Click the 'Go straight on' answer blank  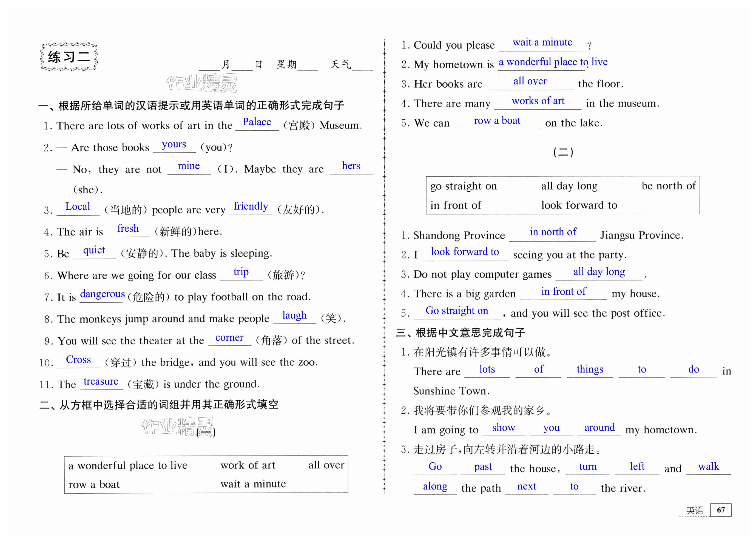457,311
